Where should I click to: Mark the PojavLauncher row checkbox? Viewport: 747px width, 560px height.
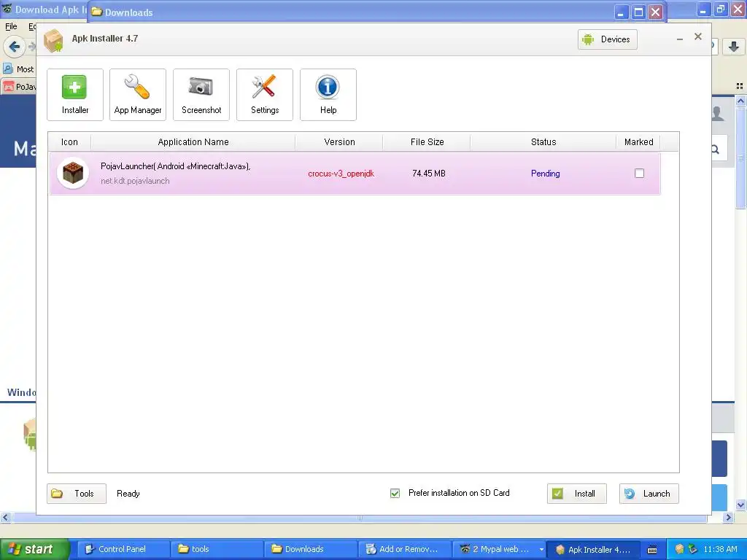(639, 174)
